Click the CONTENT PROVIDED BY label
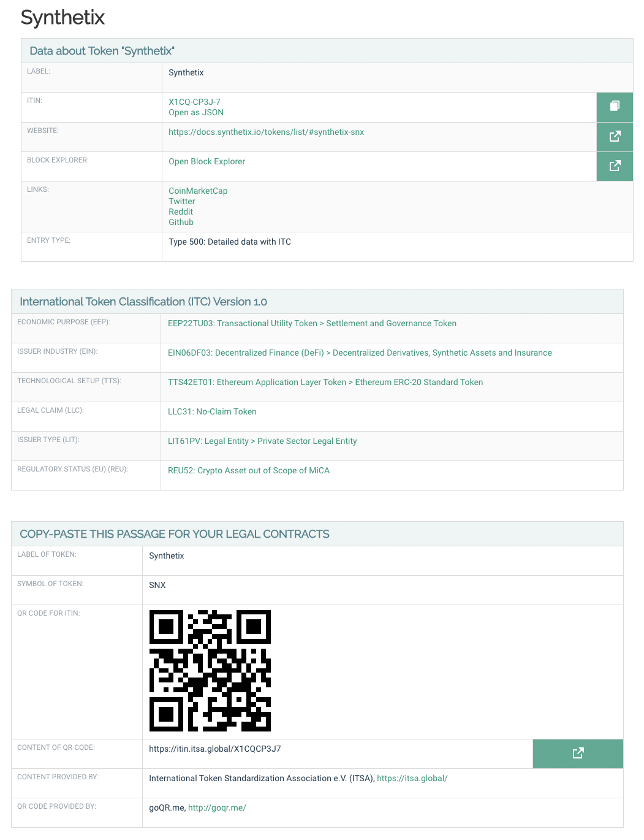The height and width of the screenshot is (840, 644). pos(58,777)
